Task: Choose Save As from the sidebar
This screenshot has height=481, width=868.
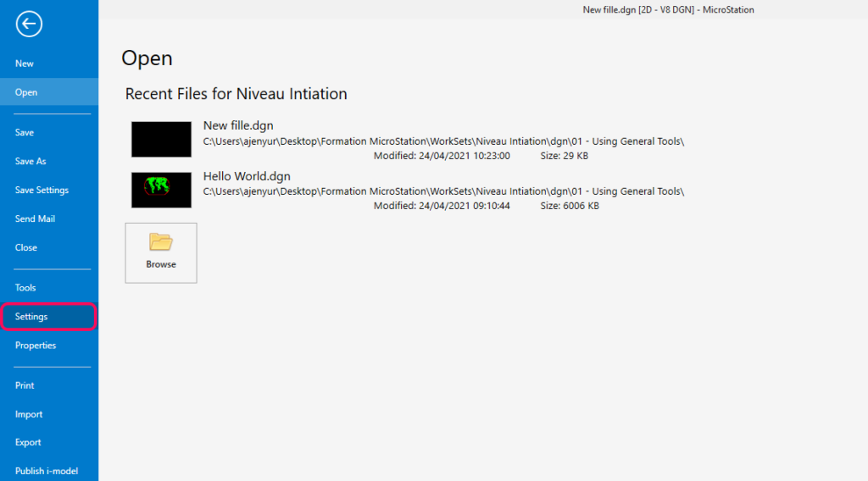Action: (49, 161)
